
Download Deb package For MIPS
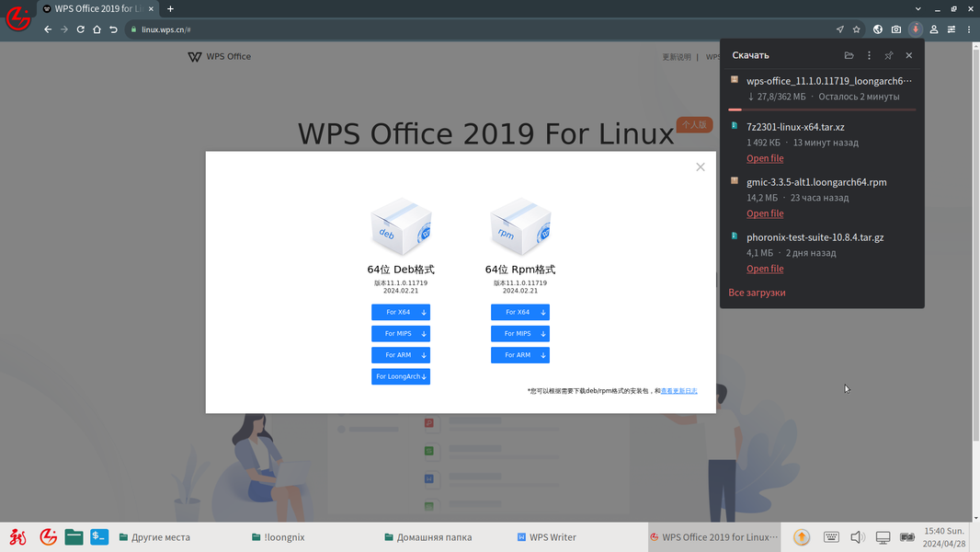point(401,334)
